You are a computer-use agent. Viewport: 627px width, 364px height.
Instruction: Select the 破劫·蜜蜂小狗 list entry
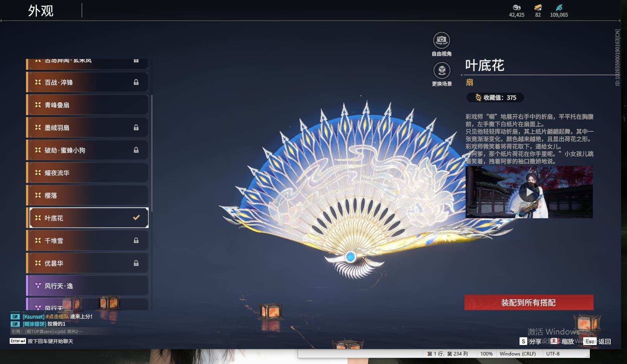click(x=87, y=150)
